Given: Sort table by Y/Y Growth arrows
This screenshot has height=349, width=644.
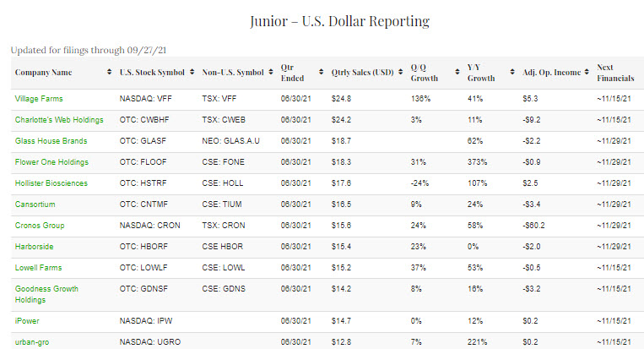Looking at the screenshot, I should tap(513, 73).
